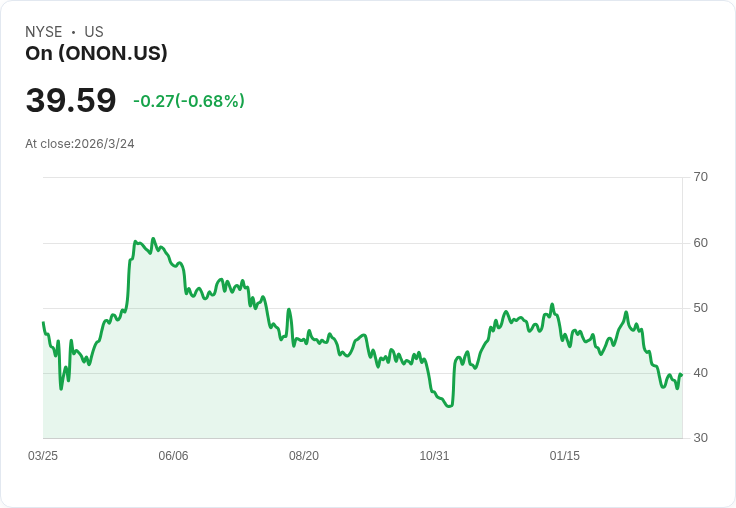This screenshot has height=508, width=736.
Task: Click the 50 value on the y-axis
Action: point(701,308)
